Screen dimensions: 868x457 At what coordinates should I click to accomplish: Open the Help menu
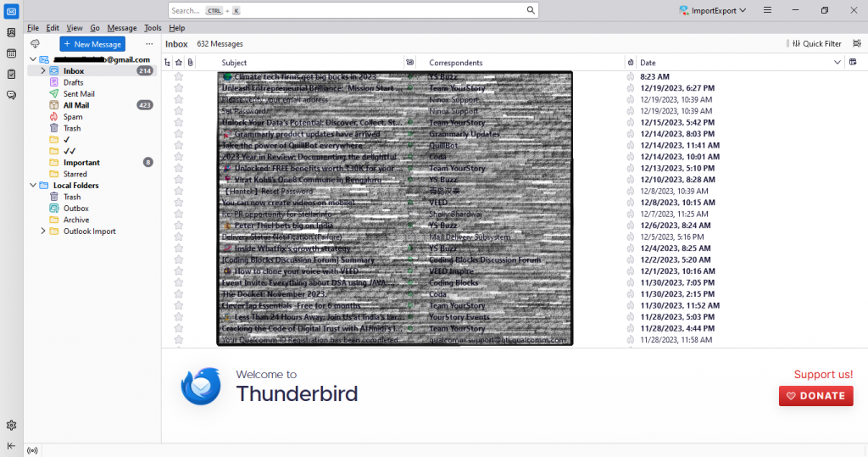176,28
